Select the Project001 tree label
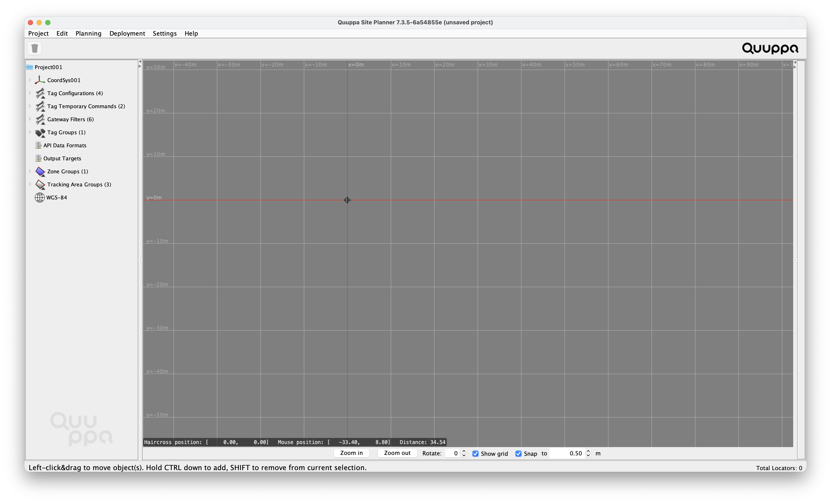Image resolution: width=831 pixels, height=504 pixels. 48,67
